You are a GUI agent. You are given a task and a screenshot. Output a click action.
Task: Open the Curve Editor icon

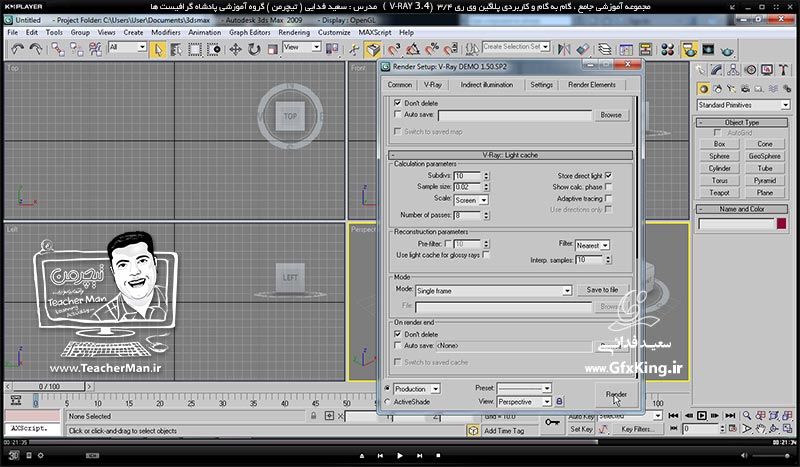626,49
